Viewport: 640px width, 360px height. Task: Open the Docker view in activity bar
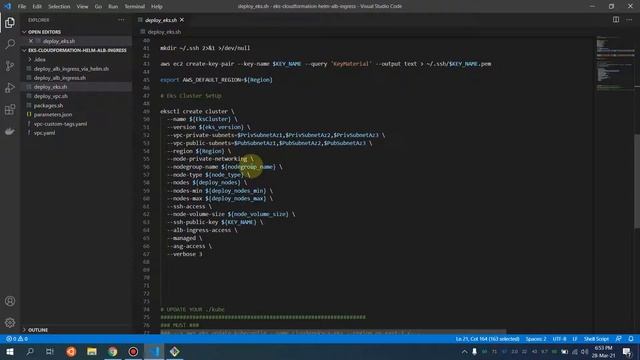10,131
